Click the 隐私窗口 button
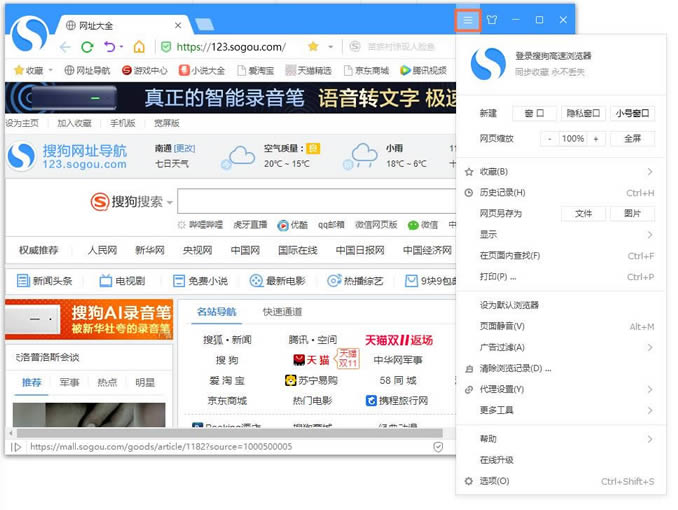 (x=583, y=113)
